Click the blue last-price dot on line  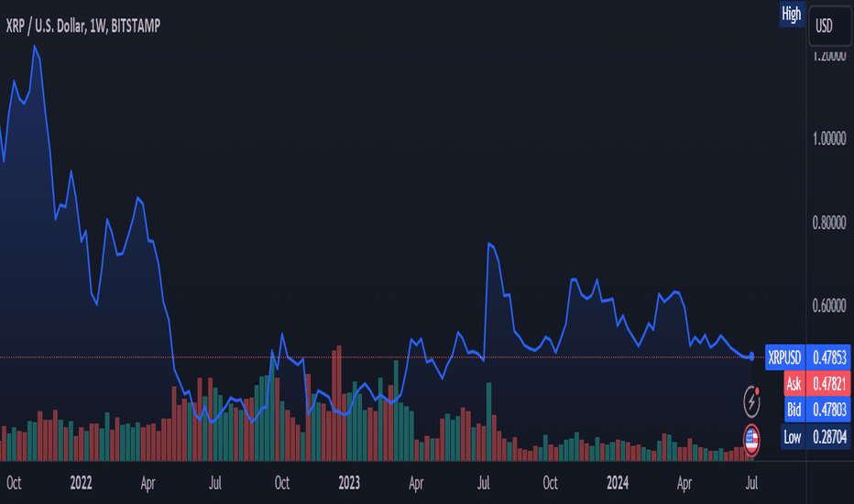[x=751, y=356]
